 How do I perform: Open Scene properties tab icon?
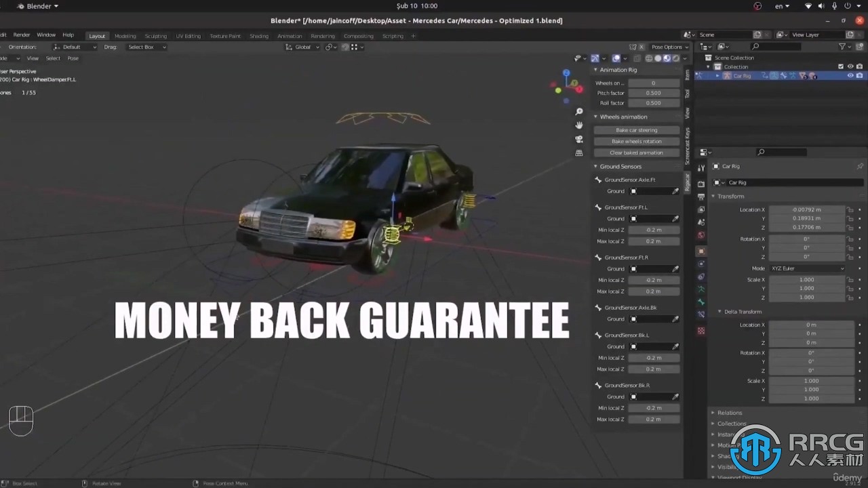pyautogui.click(x=701, y=222)
